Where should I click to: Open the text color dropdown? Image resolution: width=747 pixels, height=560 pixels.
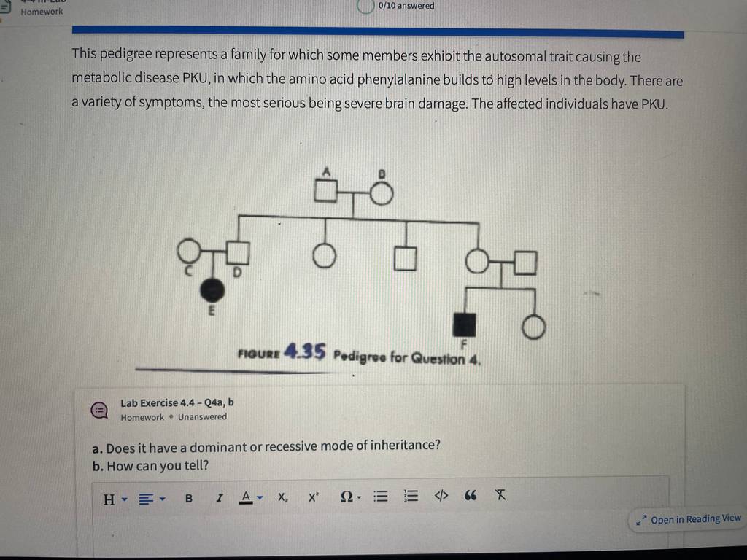point(251,497)
